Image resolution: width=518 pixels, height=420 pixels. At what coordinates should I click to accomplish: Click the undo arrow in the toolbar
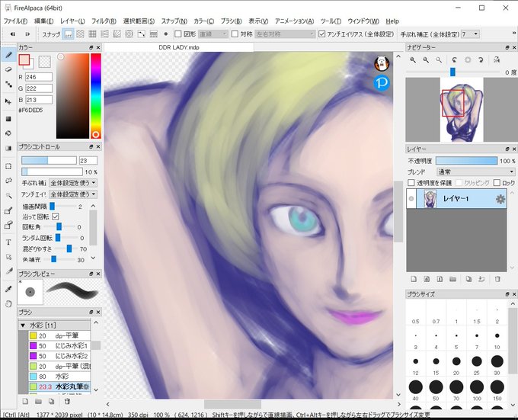pyautogui.click(x=12, y=34)
